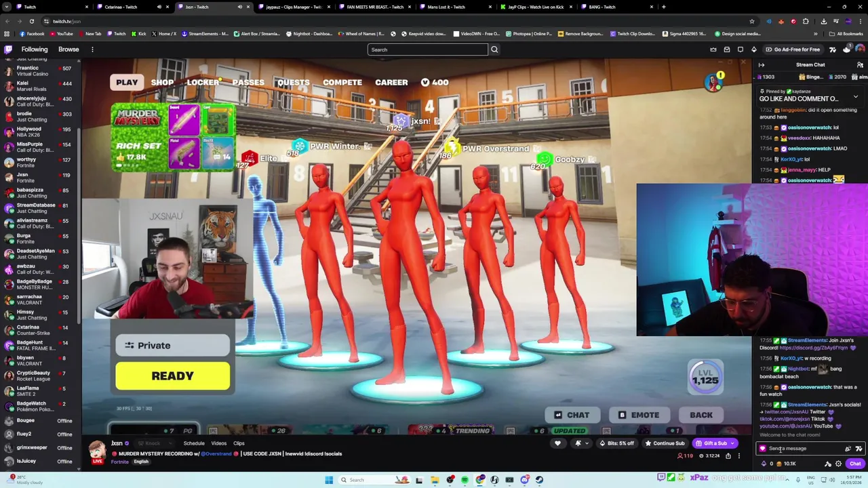Open the Following tab
This screenshot has height=488, width=868.
(x=34, y=49)
